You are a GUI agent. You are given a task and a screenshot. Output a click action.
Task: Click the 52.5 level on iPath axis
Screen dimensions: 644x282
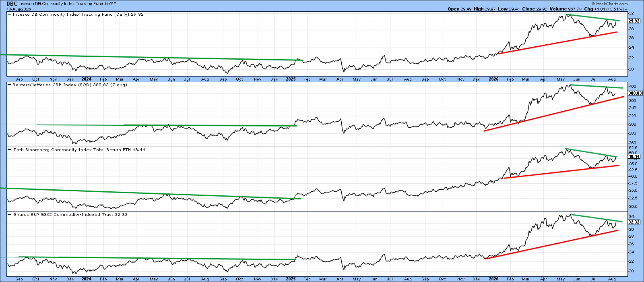pyautogui.click(x=633, y=148)
